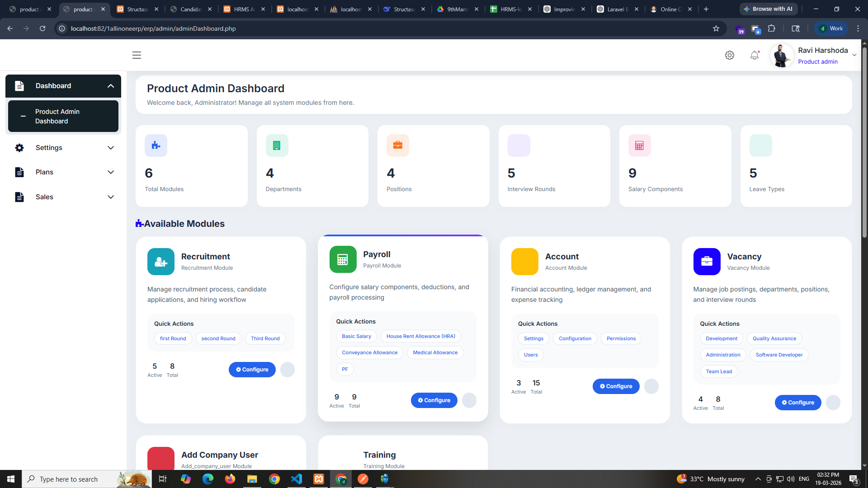Toggle the Account module round switch

tap(651, 386)
